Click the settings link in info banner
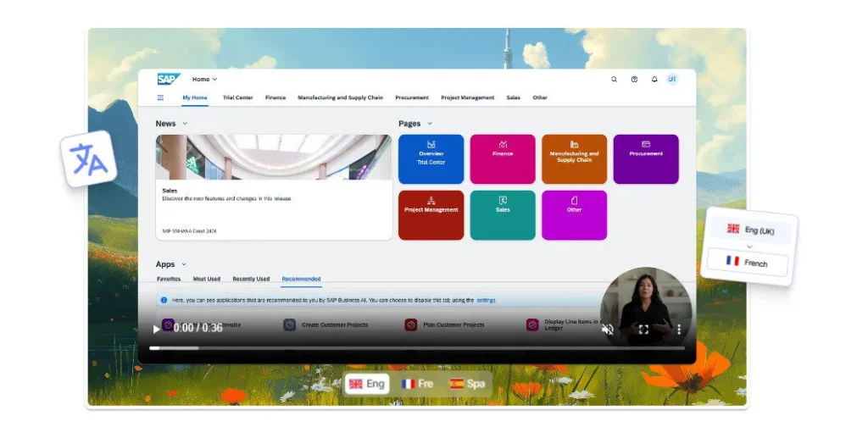The width and height of the screenshot is (868, 427). pyautogui.click(x=486, y=300)
